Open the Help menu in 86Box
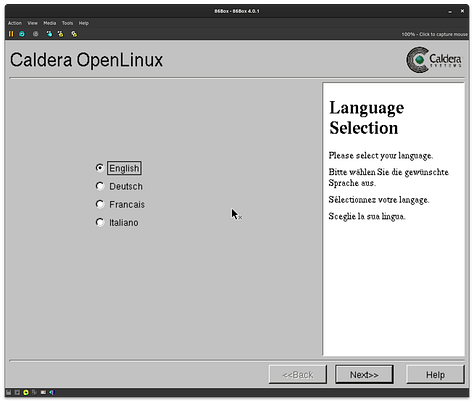474x403 pixels. pyautogui.click(x=84, y=23)
